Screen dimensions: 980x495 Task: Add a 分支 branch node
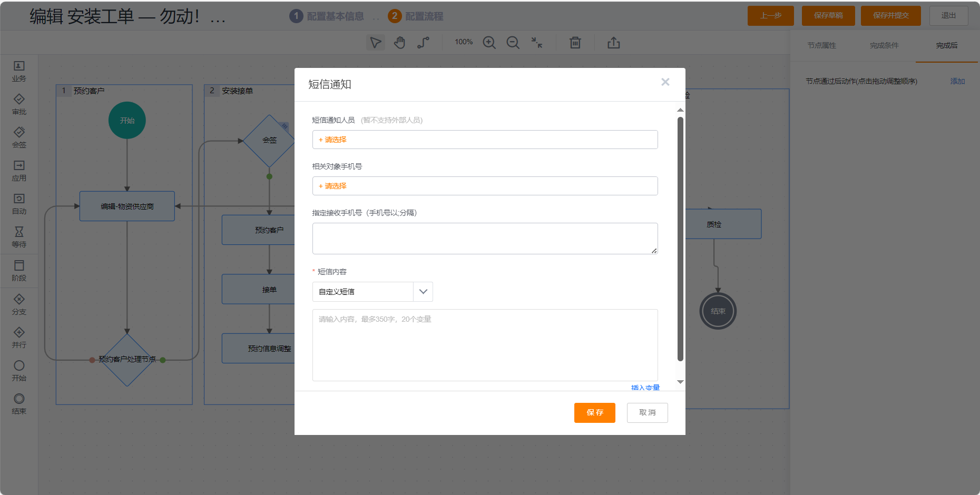(19, 305)
